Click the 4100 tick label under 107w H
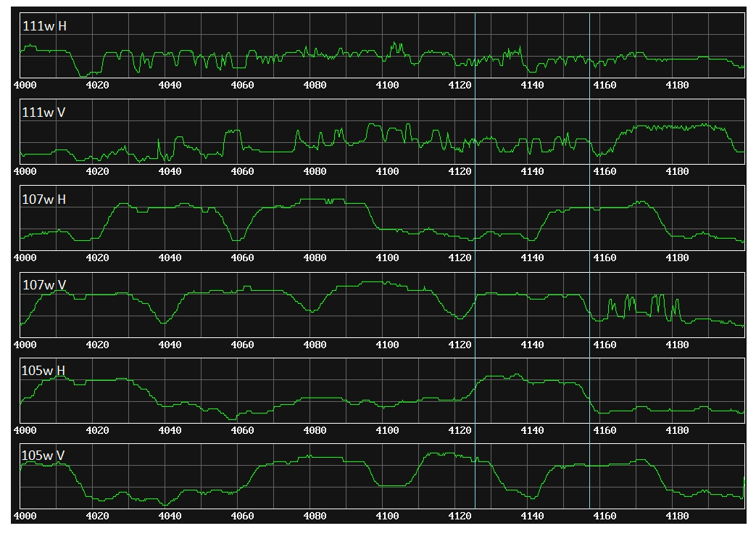Viewport: 756px width, 539px height. click(x=387, y=258)
